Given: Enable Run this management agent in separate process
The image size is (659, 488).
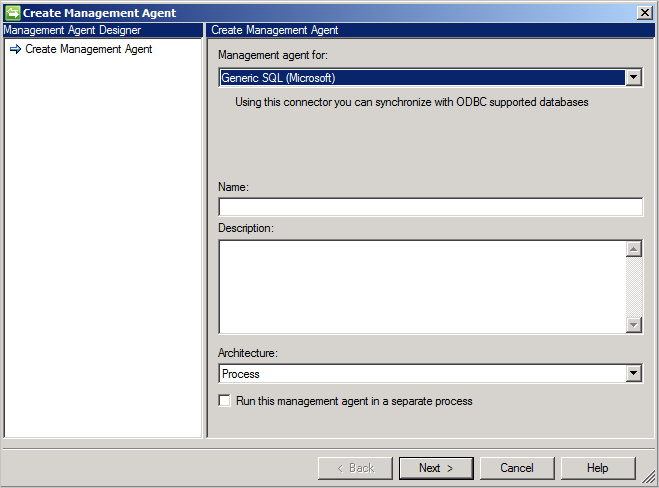Looking at the screenshot, I should 224,401.
